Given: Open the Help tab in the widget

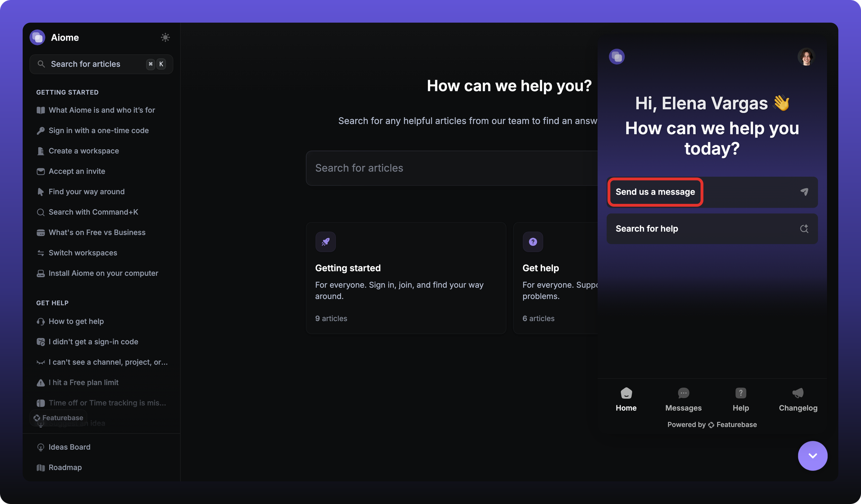Looking at the screenshot, I should [x=740, y=400].
